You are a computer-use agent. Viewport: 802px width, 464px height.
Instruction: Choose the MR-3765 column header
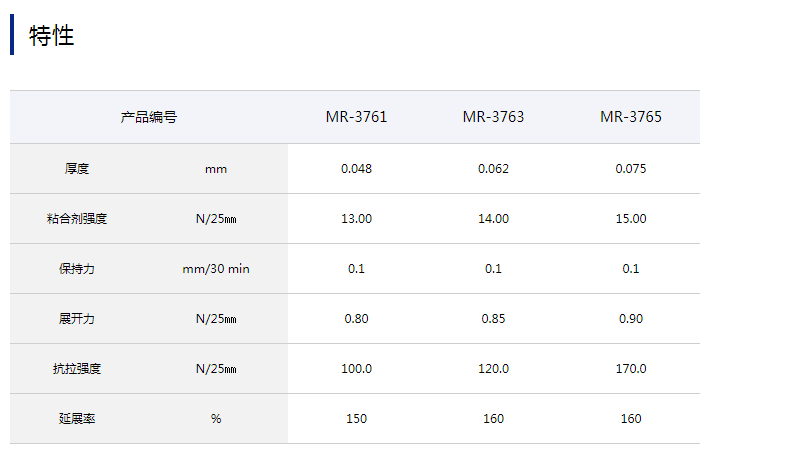pos(631,117)
